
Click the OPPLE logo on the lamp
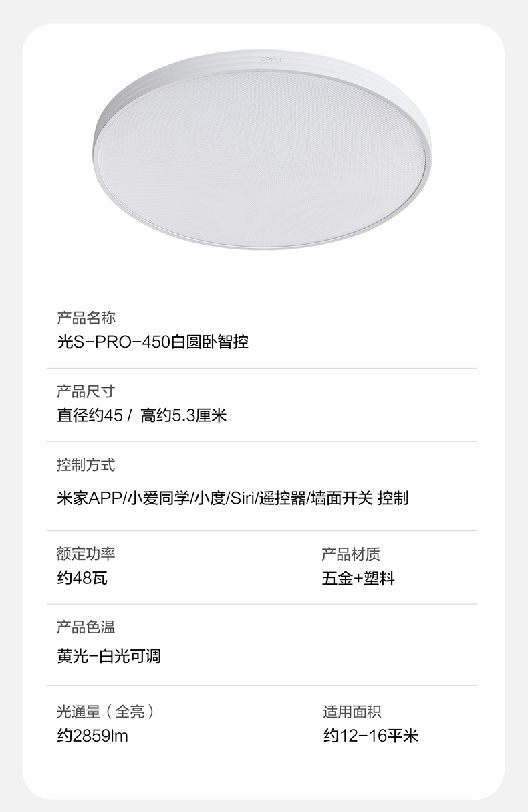tap(272, 60)
